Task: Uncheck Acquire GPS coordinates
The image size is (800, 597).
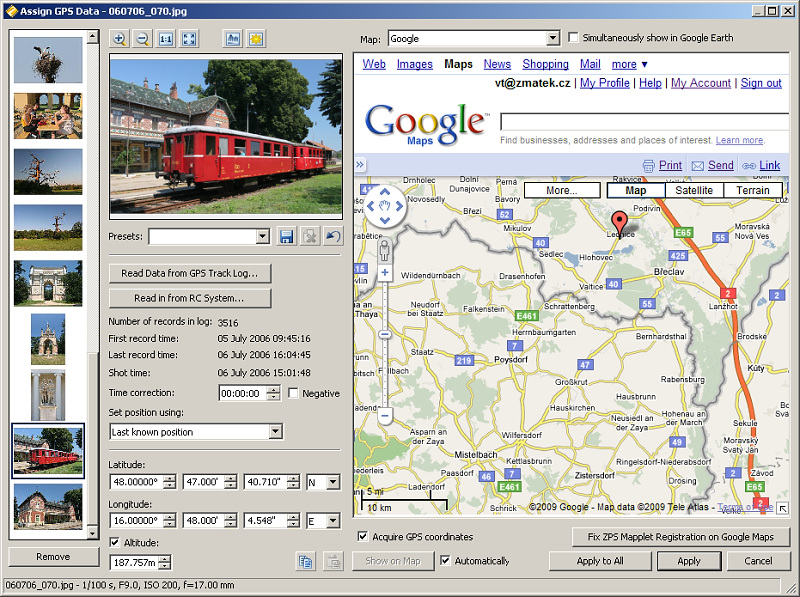Action: click(x=362, y=536)
